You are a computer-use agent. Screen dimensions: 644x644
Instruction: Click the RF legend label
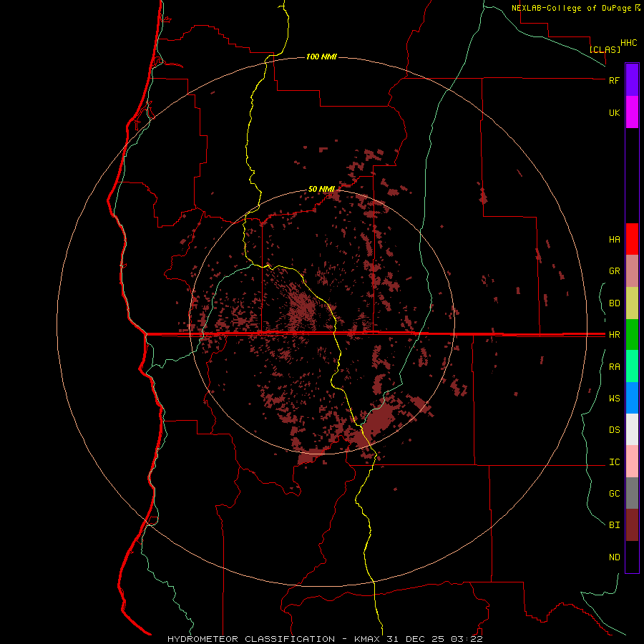(x=614, y=80)
